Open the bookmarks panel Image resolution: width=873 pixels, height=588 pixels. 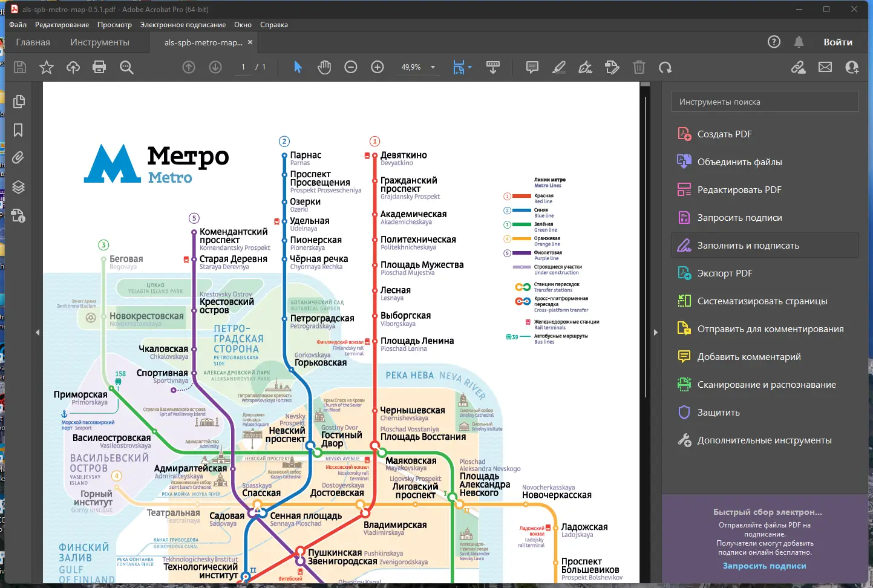pyautogui.click(x=18, y=130)
